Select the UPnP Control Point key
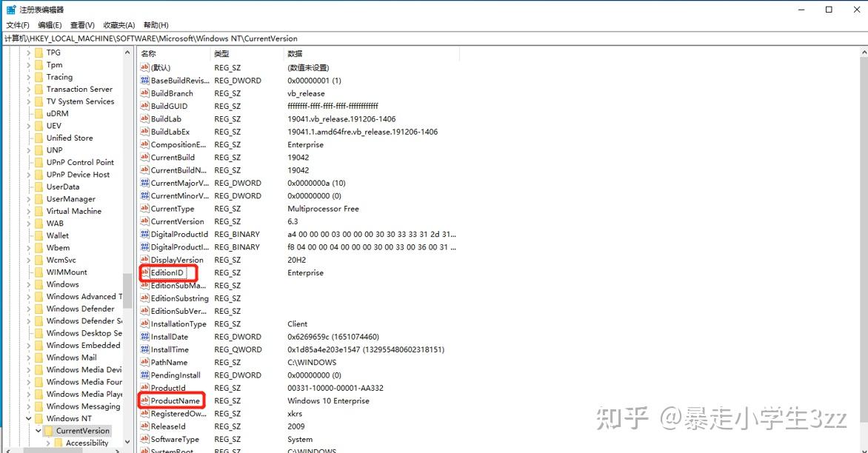The image size is (868, 453). click(80, 162)
